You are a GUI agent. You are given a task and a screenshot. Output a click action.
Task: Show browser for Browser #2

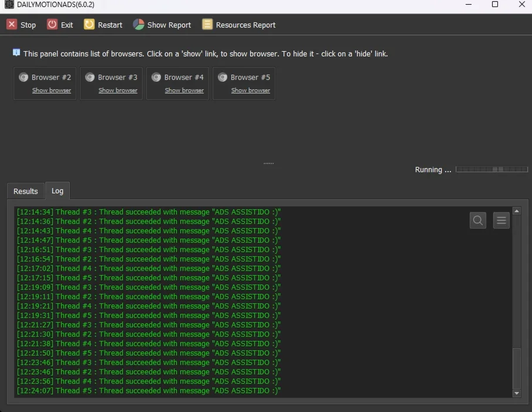[52, 91]
